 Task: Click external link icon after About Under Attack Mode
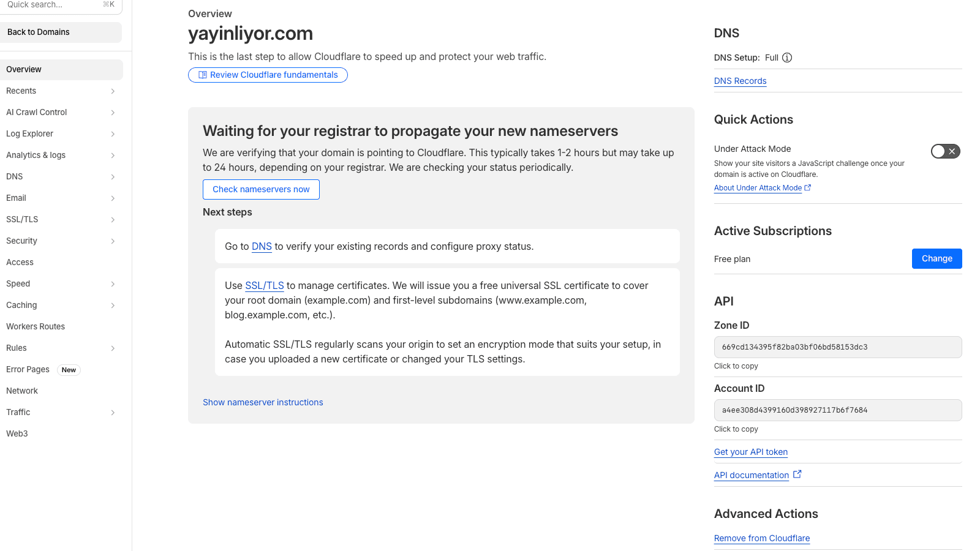point(807,188)
